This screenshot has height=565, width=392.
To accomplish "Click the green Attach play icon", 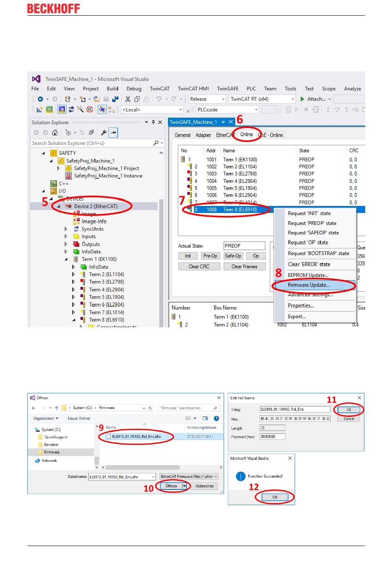I will 302,99.
